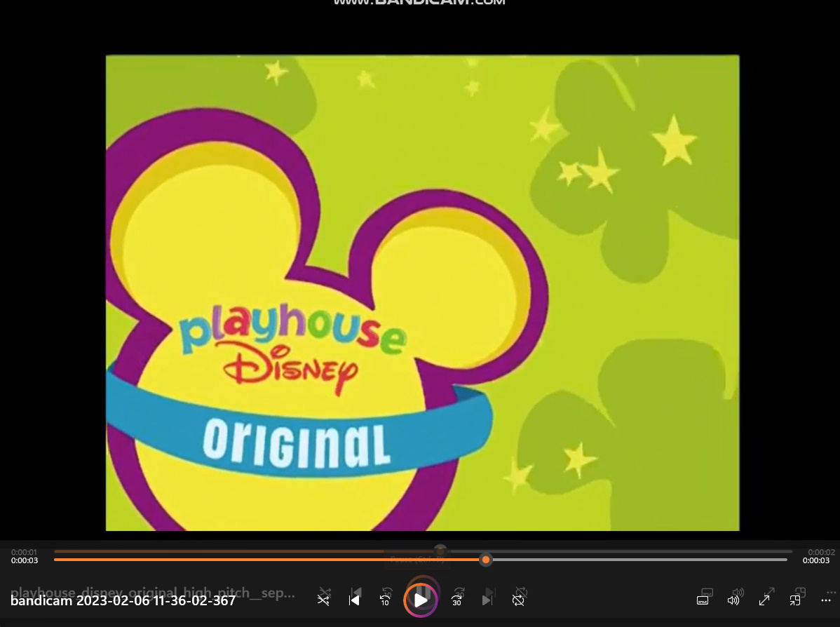Toggle play/pause with the center button
Image resolution: width=840 pixels, height=627 pixels.
(420, 600)
